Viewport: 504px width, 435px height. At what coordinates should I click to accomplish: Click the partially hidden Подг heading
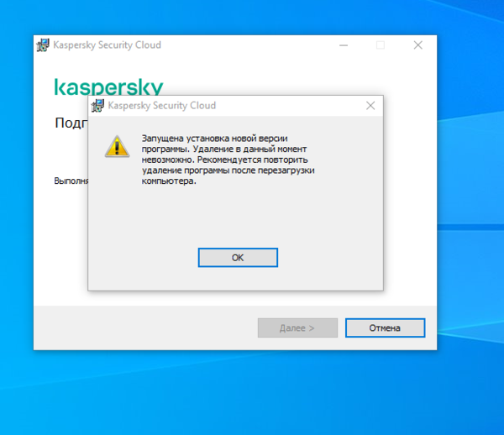71,123
